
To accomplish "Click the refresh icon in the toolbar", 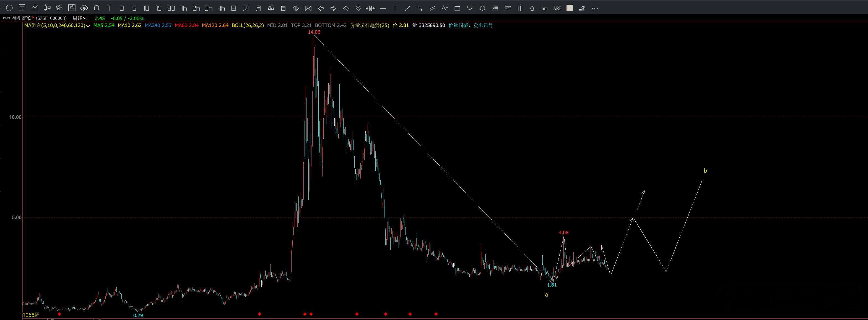I will [9, 8].
